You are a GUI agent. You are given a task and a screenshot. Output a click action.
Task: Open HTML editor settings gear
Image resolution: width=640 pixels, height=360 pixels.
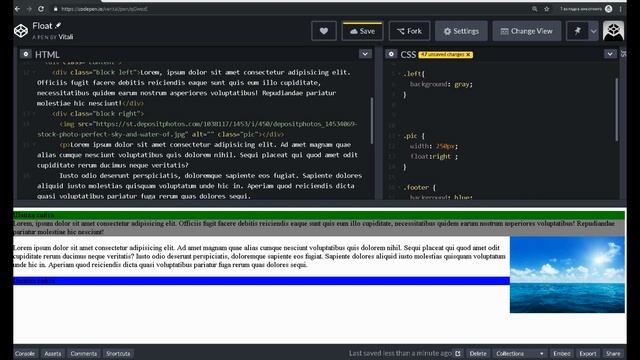pos(26,54)
